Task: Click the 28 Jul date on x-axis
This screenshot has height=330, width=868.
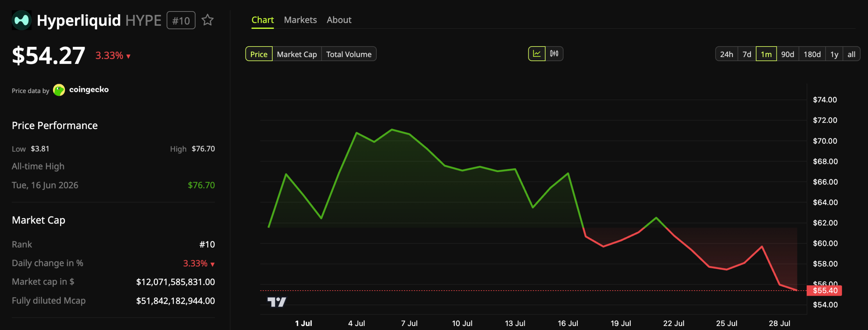Action: 779,323
